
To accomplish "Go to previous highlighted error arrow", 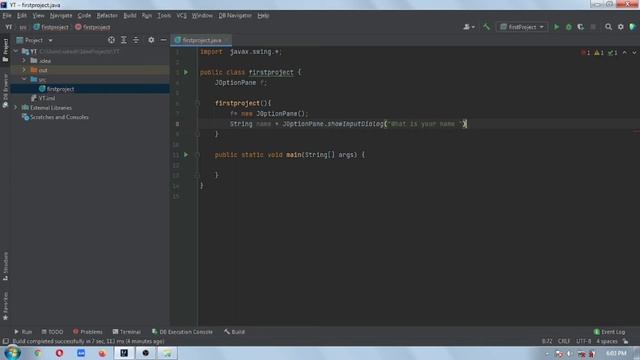I will pos(624,53).
